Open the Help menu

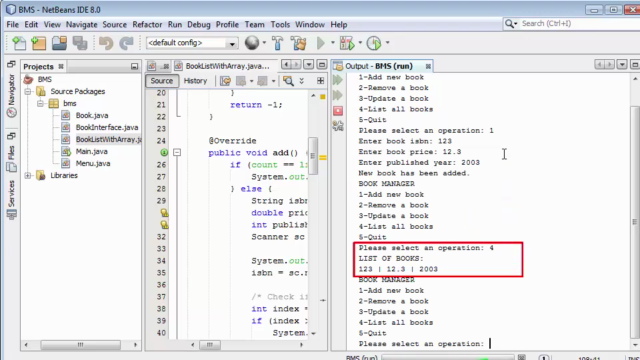[338, 24]
